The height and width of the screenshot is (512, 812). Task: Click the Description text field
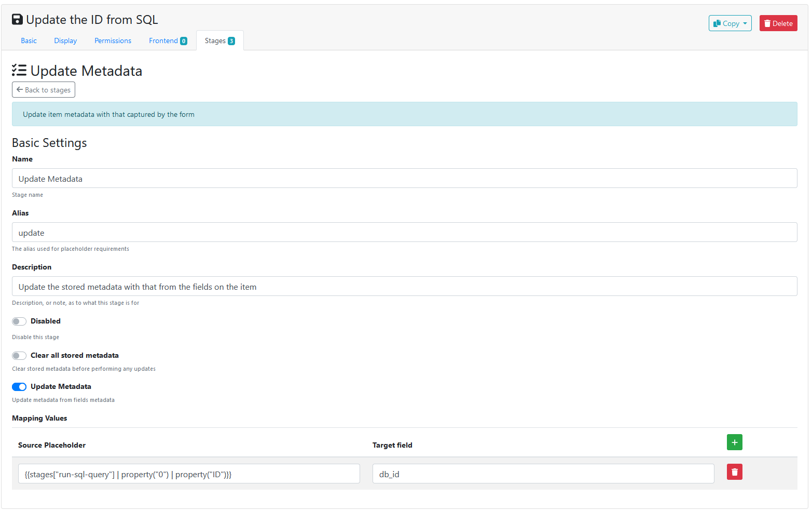[x=404, y=287]
